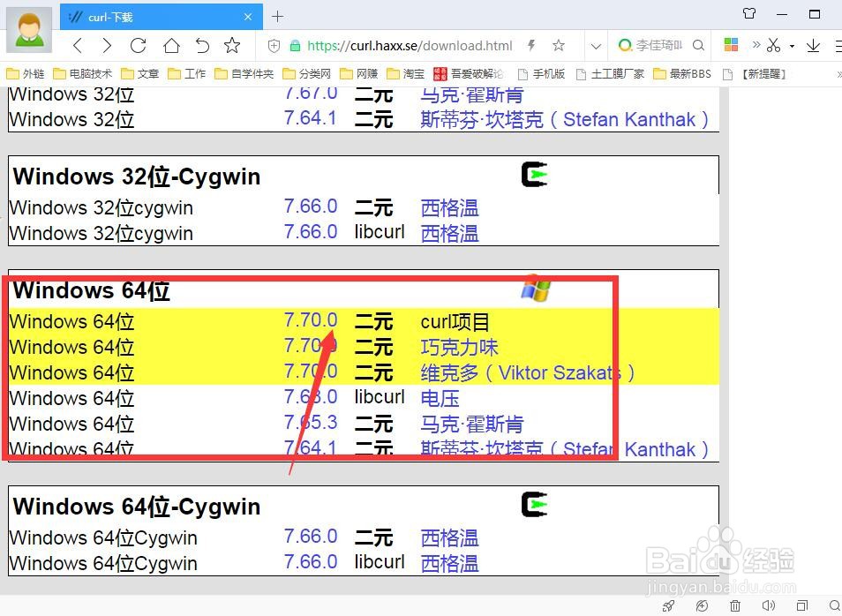Click the scissors screenshot tool
Image resolution: width=842 pixels, height=616 pixels.
click(x=773, y=46)
